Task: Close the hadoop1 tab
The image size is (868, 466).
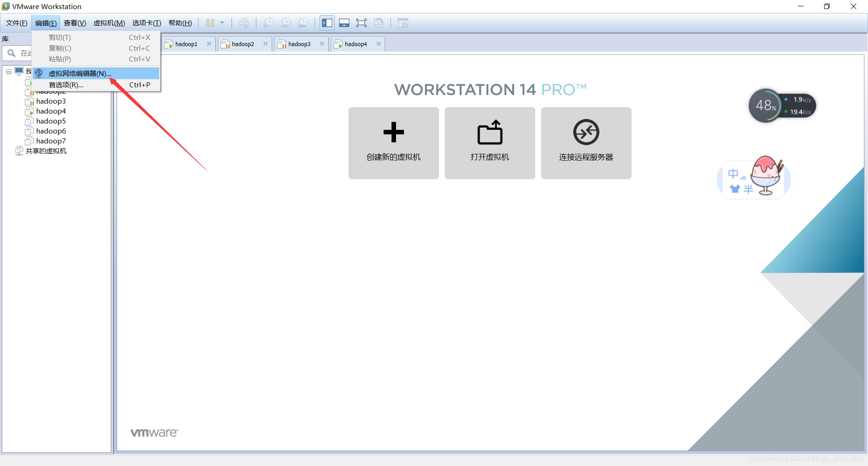Action: point(209,44)
